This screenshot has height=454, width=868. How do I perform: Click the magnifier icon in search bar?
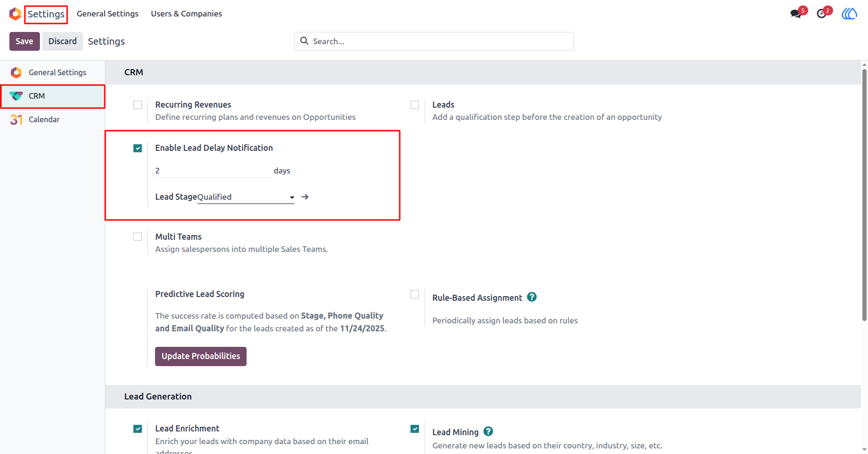click(304, 41)
